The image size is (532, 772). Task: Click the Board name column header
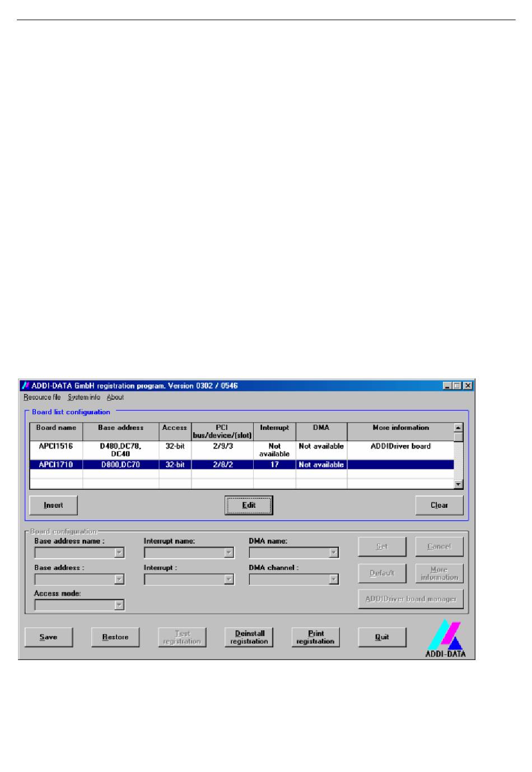coord(56,432)
